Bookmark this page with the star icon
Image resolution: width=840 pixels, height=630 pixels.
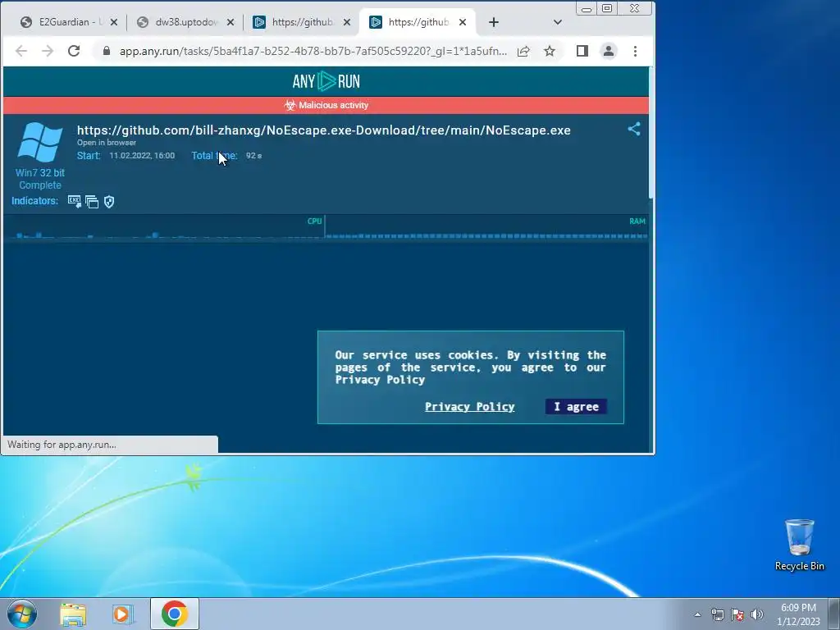550,51
